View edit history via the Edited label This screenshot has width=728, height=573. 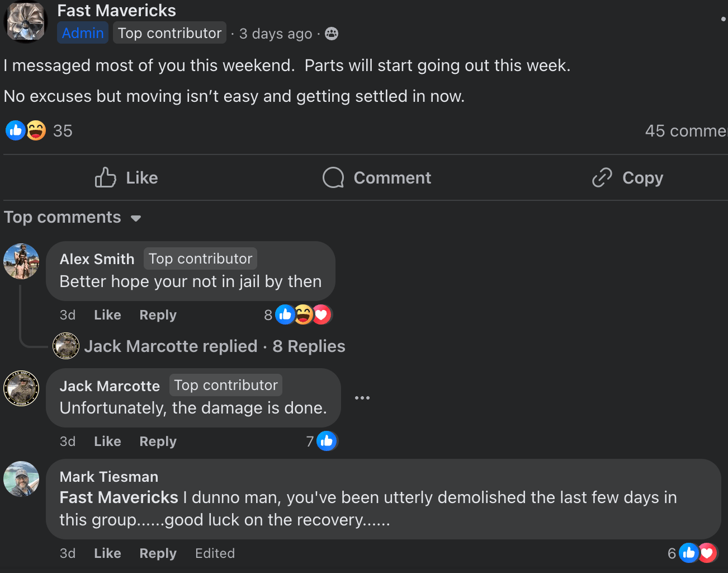click(x=215, y=553)
